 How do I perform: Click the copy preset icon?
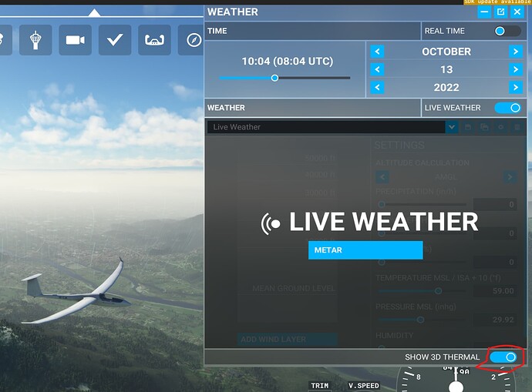click(x=484, y=127)
